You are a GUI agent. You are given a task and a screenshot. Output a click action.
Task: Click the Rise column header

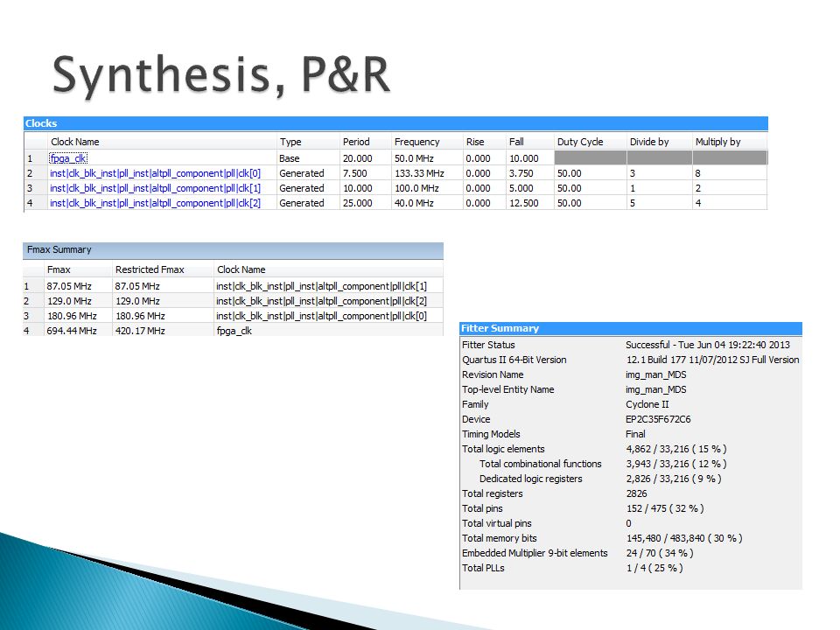(x=475, y=142)
